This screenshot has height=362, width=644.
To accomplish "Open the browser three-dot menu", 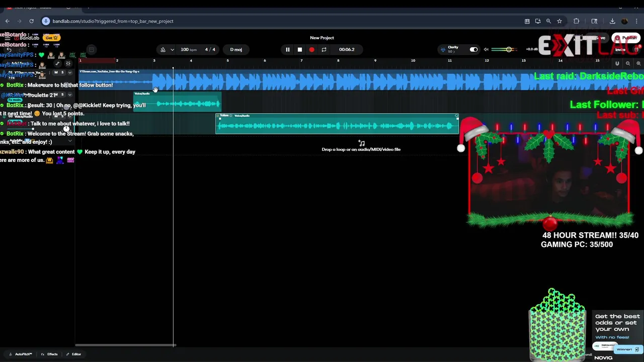I will click(637, 21).
